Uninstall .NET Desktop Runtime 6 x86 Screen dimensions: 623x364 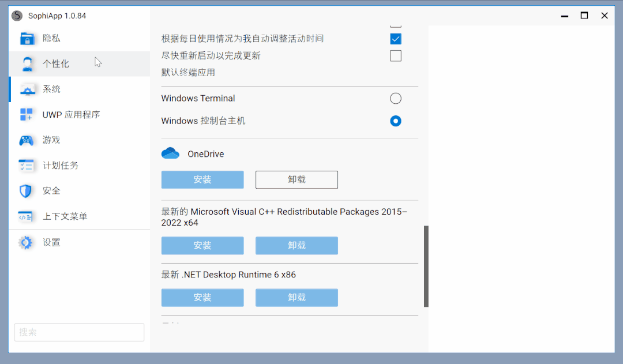pyautogui.click(x=297, y=298)
